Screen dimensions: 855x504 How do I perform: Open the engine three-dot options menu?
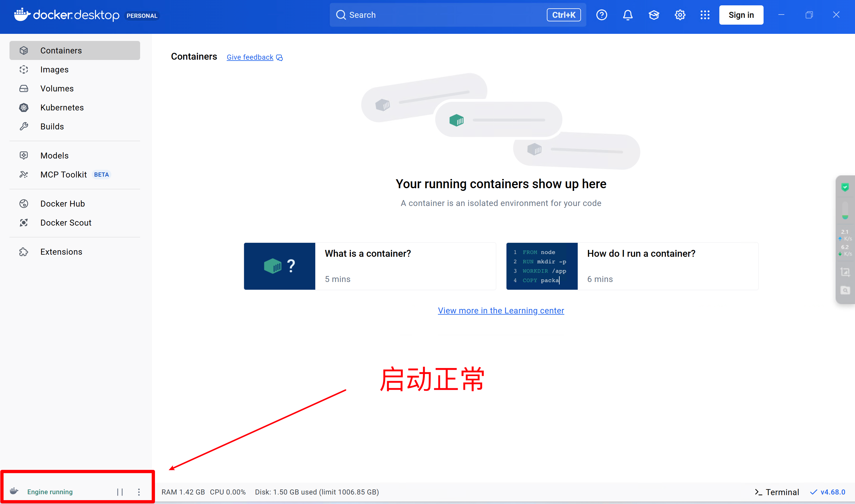tap(139, 492)
